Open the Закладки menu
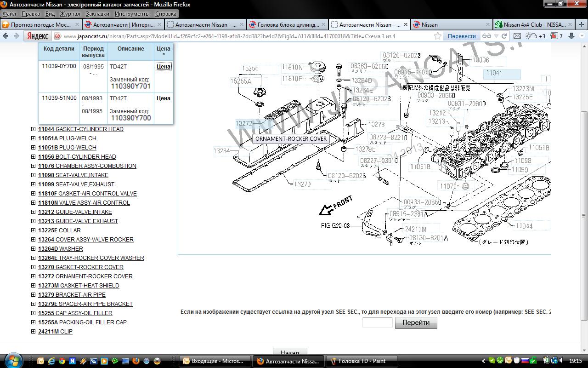Image resolution: width=588 pixels, height=368 pixels. click(97, 14)
